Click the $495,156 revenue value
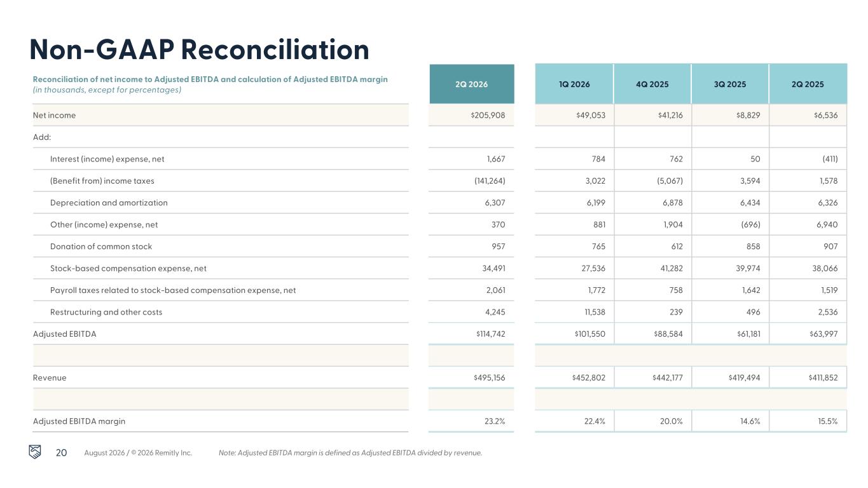 (x=489, y=377)
